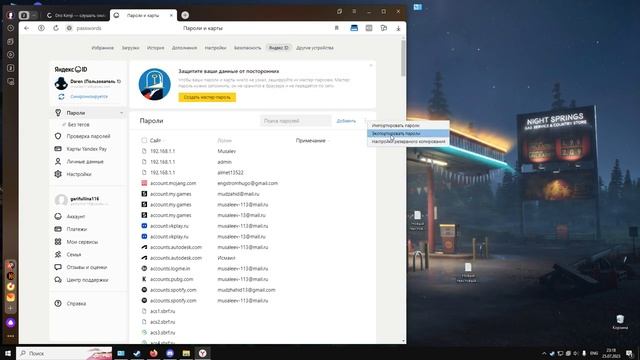Image resolution: width=640 pixels, height=360 pixels.
Task: Open the downloads arrow icon in toolbar
Action: pos(398,28)
